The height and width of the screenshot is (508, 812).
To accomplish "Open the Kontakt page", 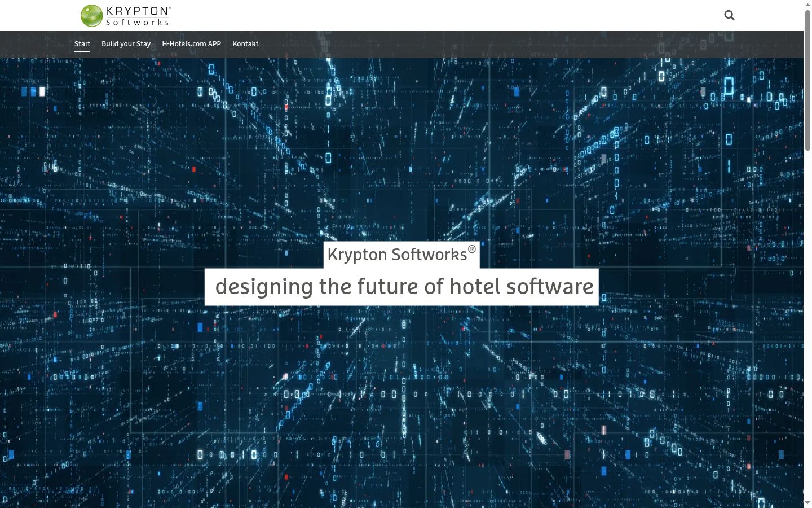I will pos(245,44).
